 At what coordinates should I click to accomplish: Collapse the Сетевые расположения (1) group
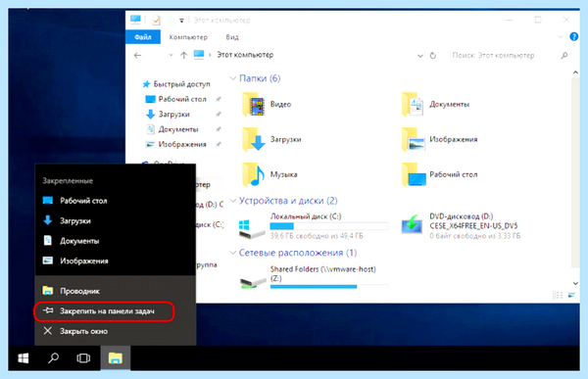click(233, 253)
